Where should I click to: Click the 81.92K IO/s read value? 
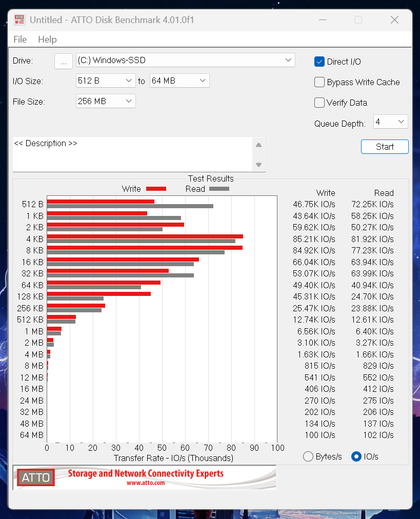coord(372,239)
